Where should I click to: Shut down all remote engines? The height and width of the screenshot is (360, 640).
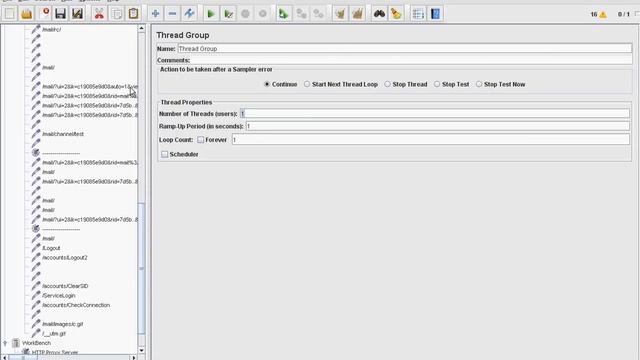click(318, 14)
